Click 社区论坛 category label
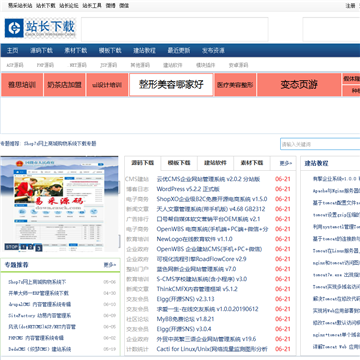This screenshot has height=360, width=360. [137, 319]
